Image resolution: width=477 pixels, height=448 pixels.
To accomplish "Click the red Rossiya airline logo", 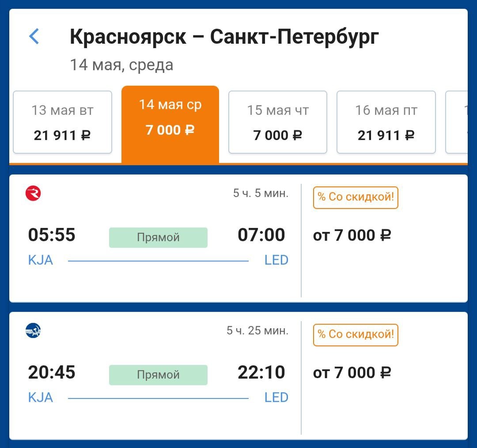I will tap(33, 194).
